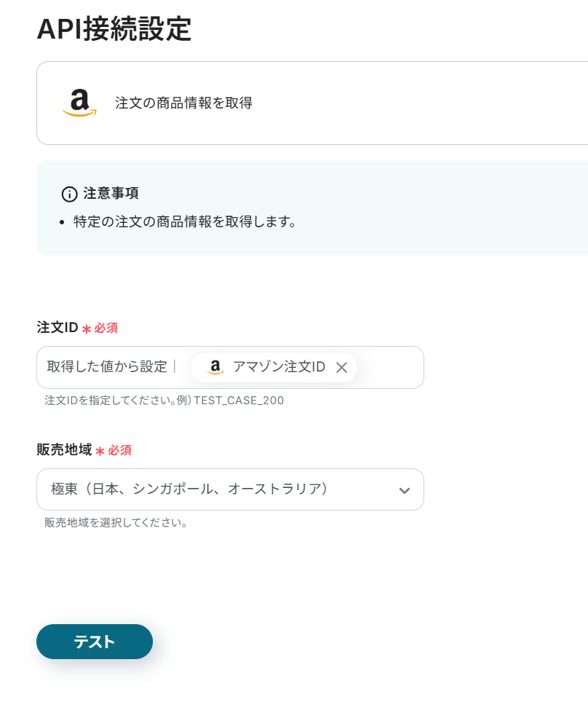588x705 pixels.
Task: Click the 特定の注文の商品情報を取得します bullet note
Action: pyautogui.click(x=186, y=221)
